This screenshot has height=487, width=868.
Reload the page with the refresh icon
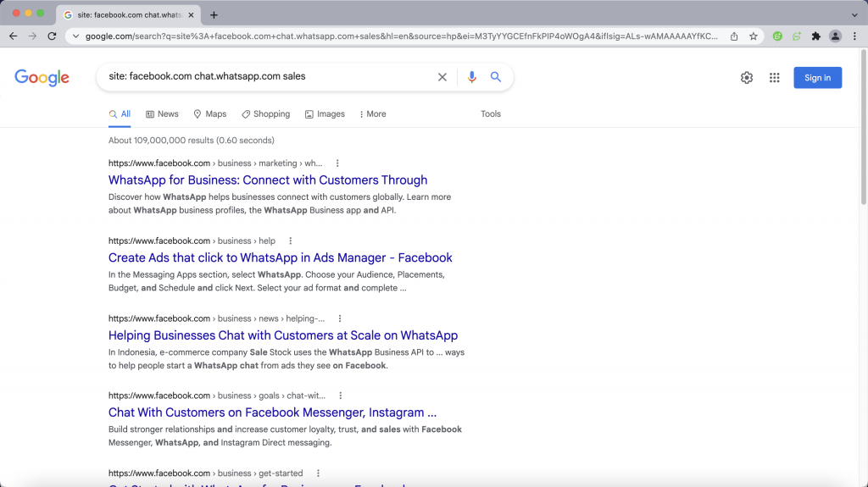(52, 36)
